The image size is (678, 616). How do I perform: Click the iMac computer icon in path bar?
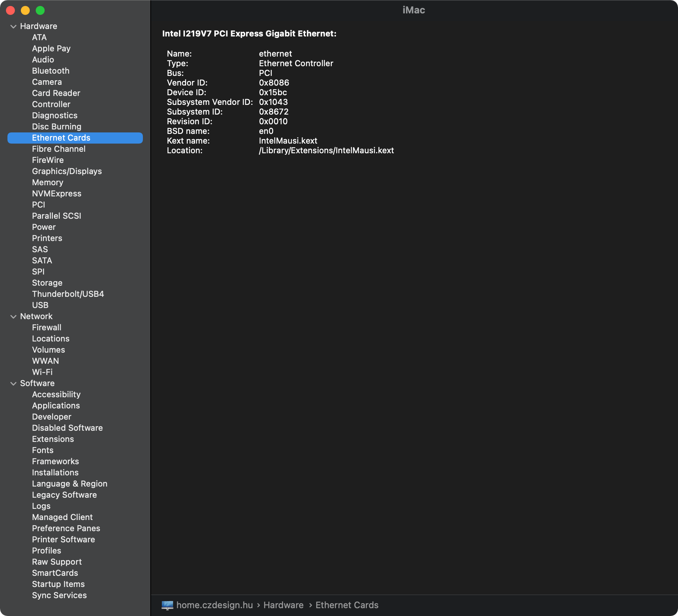167,605
